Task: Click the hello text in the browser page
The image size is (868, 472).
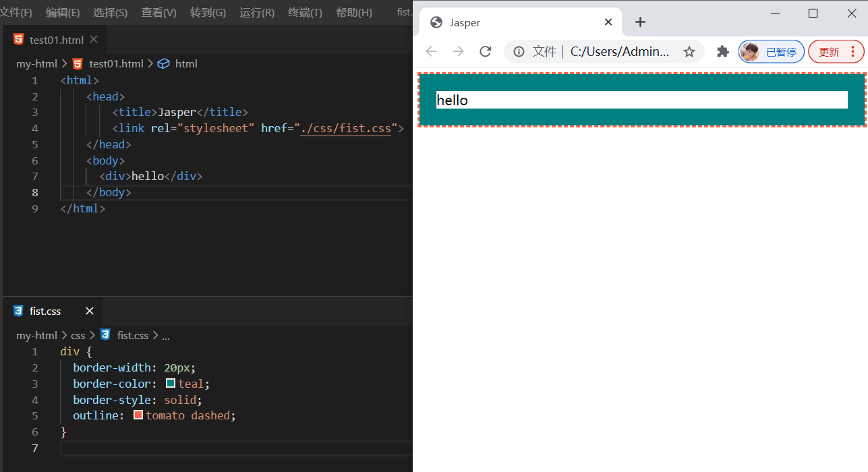Action: pos(452,100)
